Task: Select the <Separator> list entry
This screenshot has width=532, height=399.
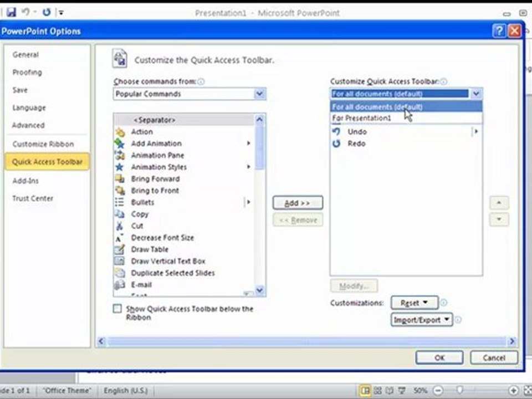Action: 184,120
